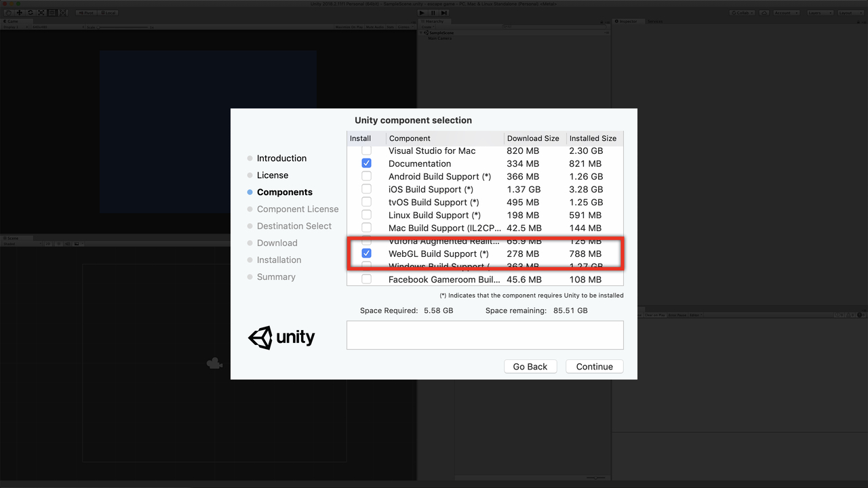Select the Scale tool icon

[x=41, y=13]
